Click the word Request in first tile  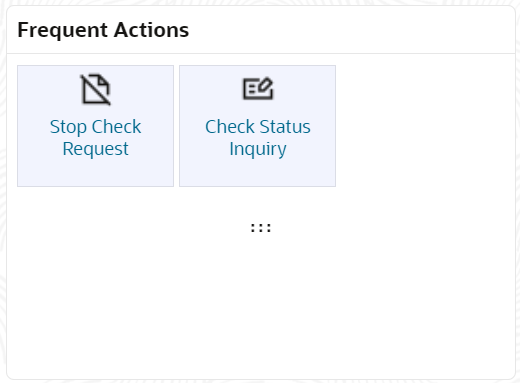pos(95,149)
